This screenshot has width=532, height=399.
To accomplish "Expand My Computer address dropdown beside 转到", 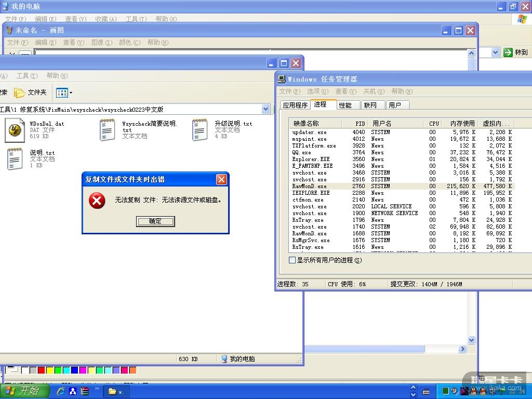I will click(495, 52).
